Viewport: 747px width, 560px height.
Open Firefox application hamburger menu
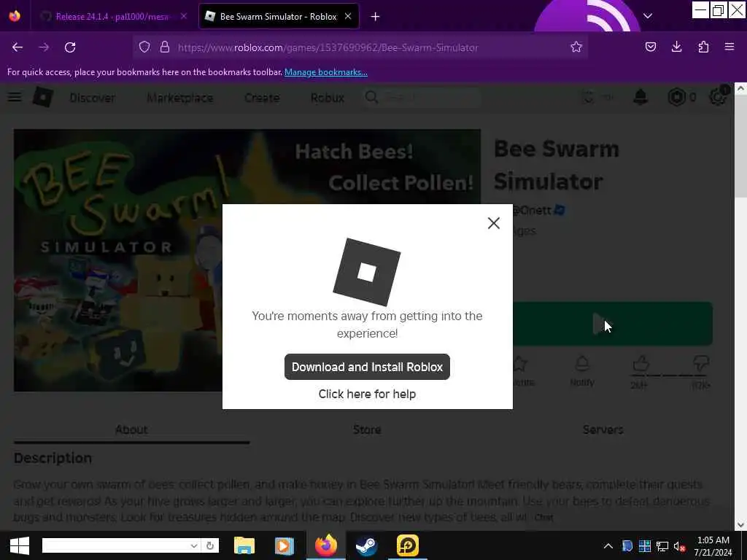(729, 47)
